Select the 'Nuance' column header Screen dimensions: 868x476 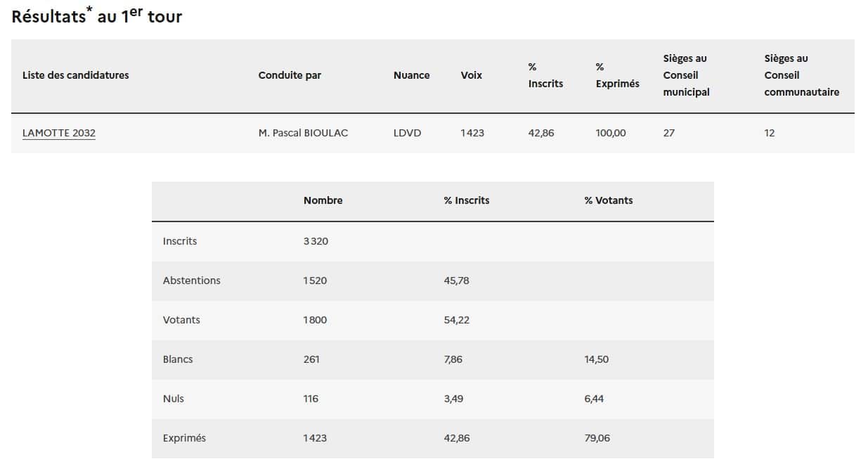click(411, 75)
